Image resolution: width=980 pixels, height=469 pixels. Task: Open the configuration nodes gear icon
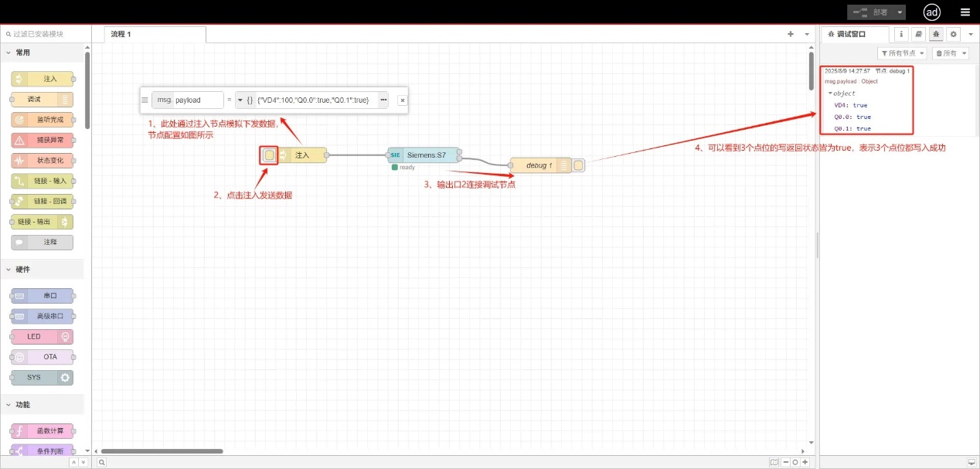[953, 34]
